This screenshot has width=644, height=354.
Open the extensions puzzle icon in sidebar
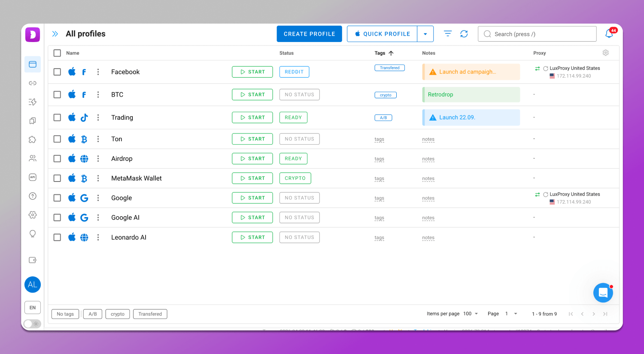click(33, 139)
